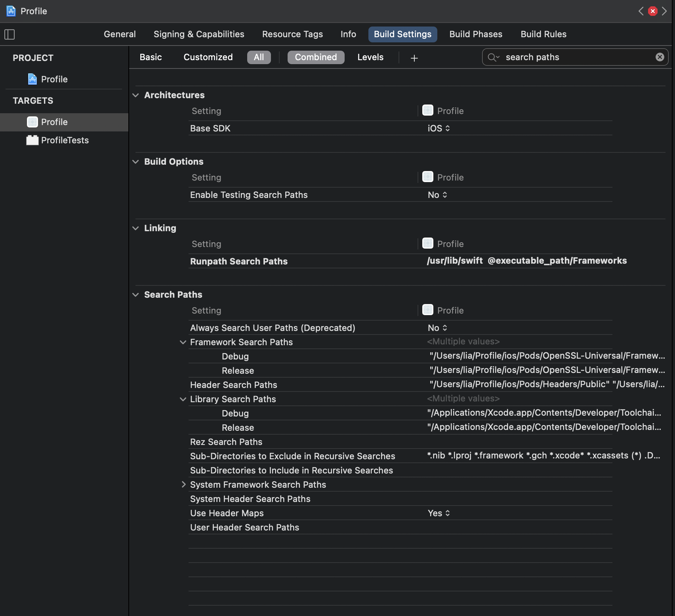Click the red error indicator icon
This screenshot has height=616, width=675.
tap(652, 11)
